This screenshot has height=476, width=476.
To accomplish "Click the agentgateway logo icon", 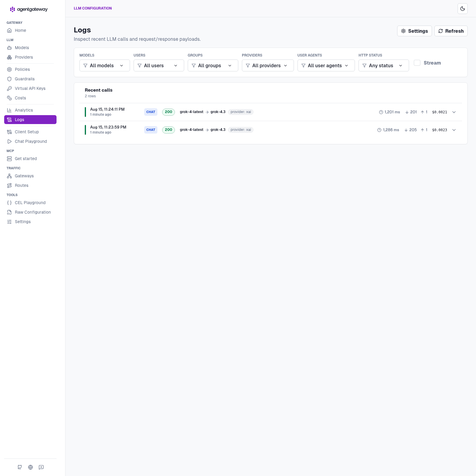I will pyautogui.click(x=12, y=9).
